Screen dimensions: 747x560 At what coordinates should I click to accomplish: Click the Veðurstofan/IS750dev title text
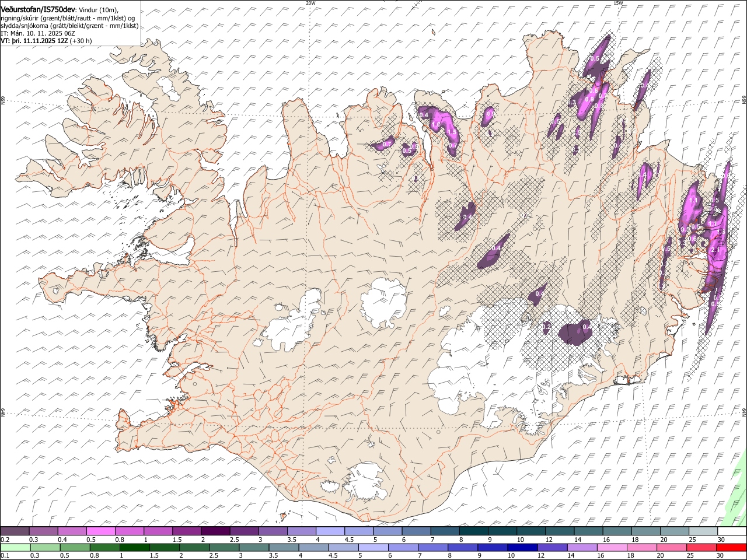click(38, 9)
